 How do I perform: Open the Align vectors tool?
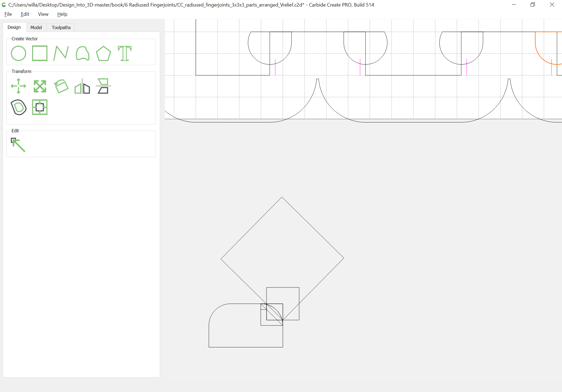tap(103, 86)
